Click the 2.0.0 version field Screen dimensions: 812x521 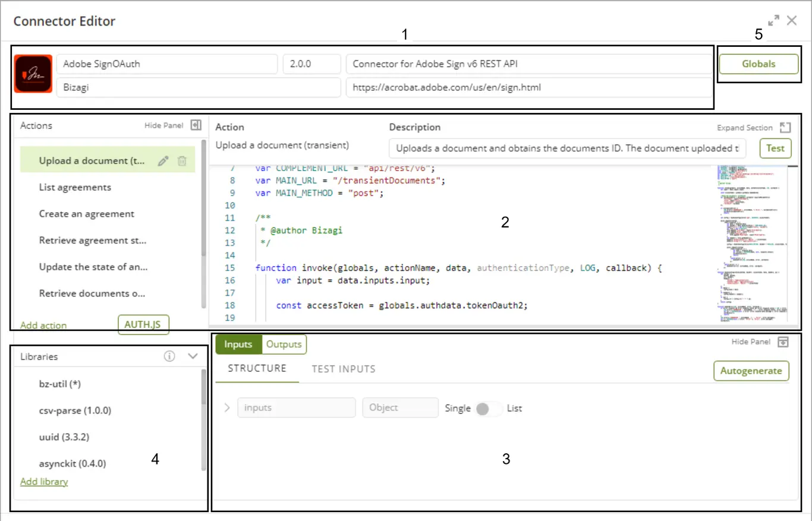click(311, 64)
